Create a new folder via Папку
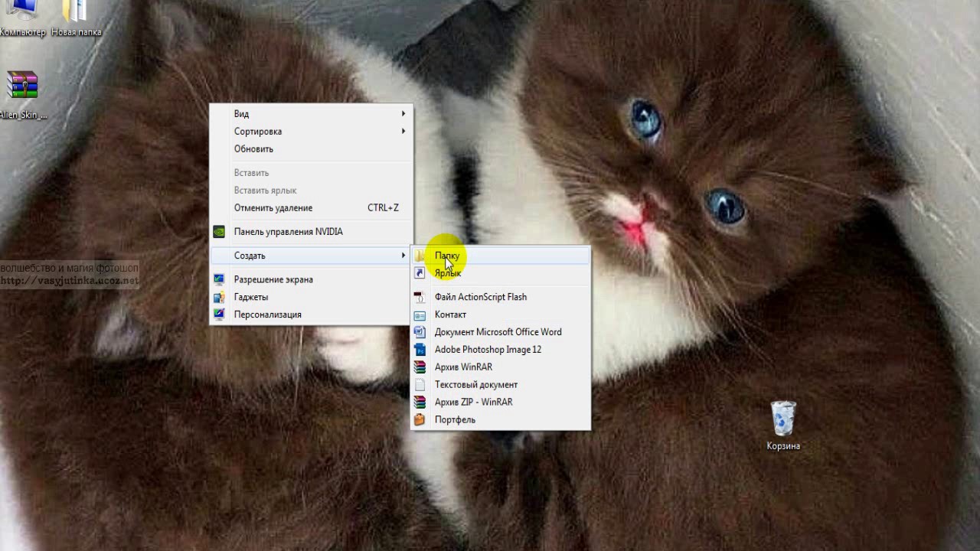The width and height of the screenshot is (980, 551). (x=501, y=256)
